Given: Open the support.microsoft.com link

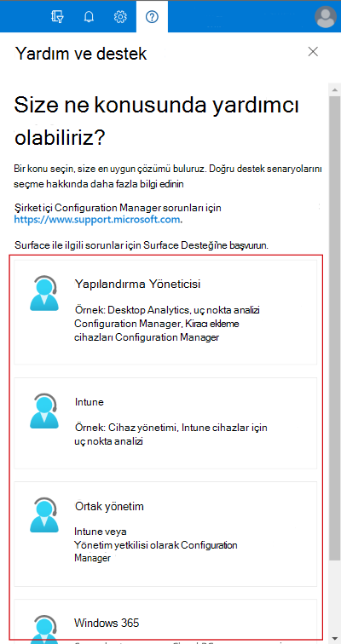Looking at the screenshot, I should 97,219.
